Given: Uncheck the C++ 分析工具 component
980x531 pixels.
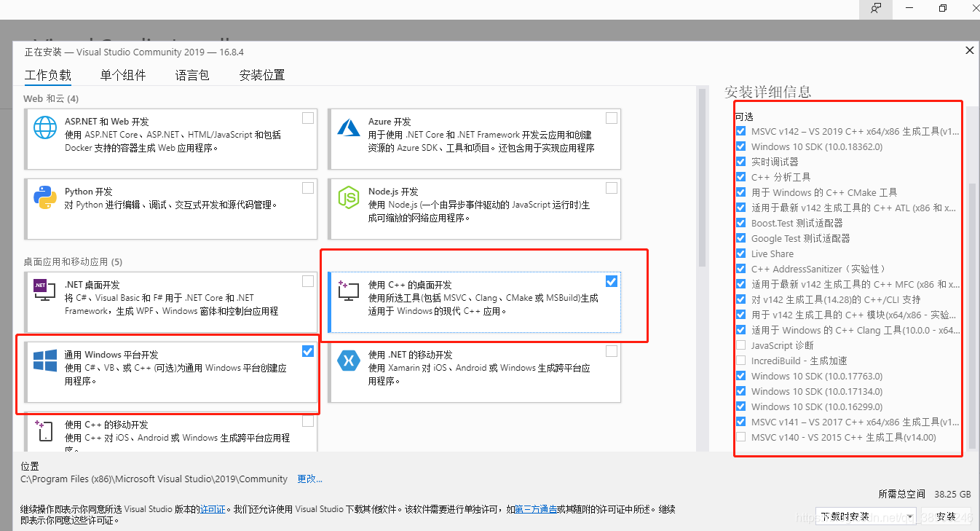Looking at the screenshot, I should (x=741, y=177).
